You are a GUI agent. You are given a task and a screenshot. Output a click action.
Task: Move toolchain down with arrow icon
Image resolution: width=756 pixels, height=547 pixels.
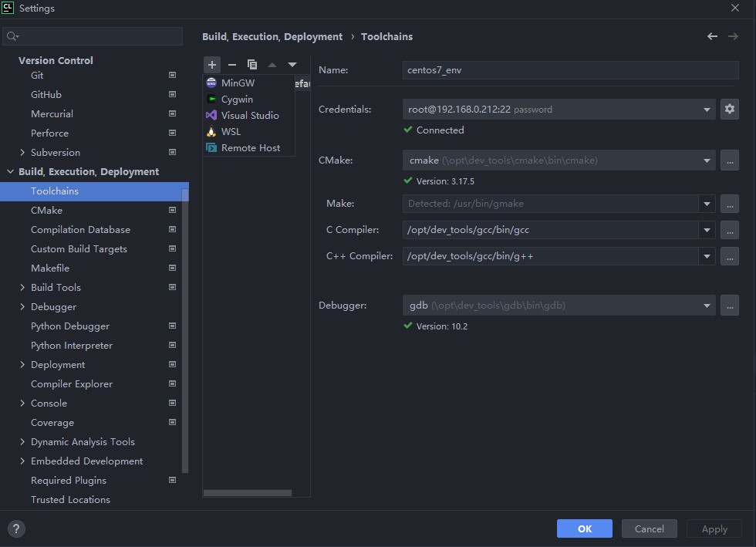[x=292, y=65]
